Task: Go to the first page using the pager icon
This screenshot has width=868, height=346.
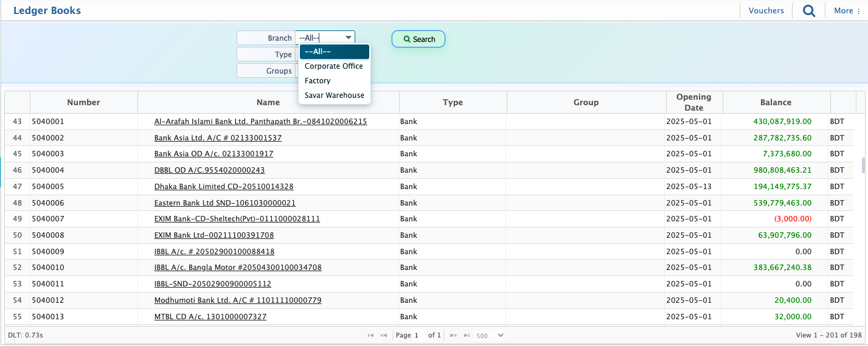Action: (371, 336)
